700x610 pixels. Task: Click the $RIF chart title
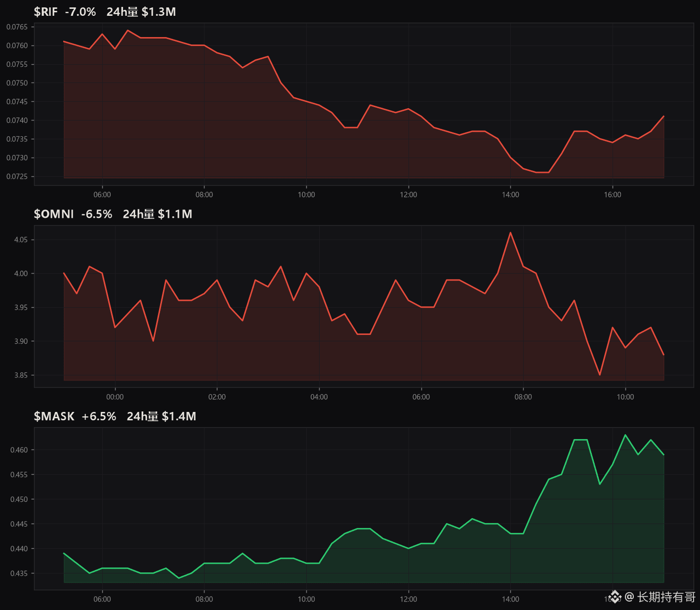click(45, 12)
